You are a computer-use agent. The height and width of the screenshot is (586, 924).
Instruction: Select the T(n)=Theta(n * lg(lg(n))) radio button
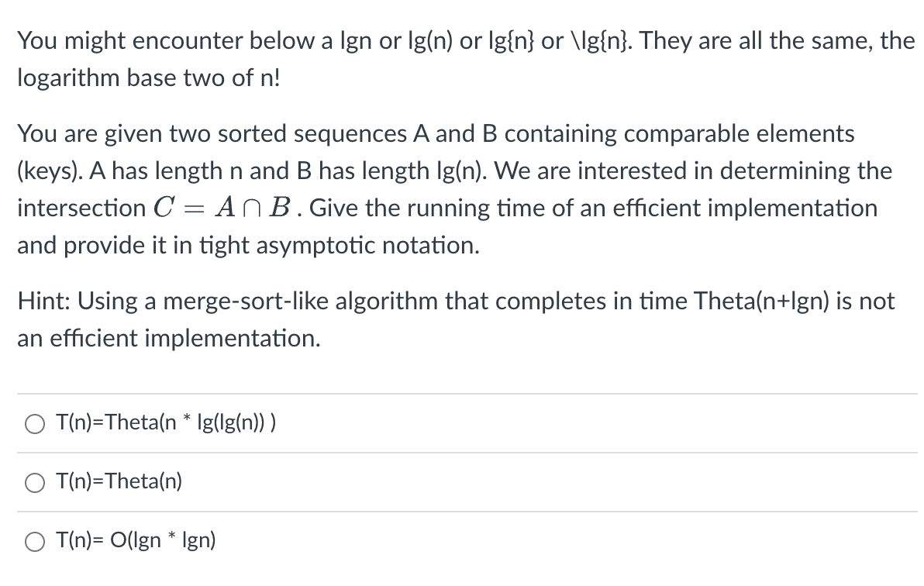click(34, 423)
